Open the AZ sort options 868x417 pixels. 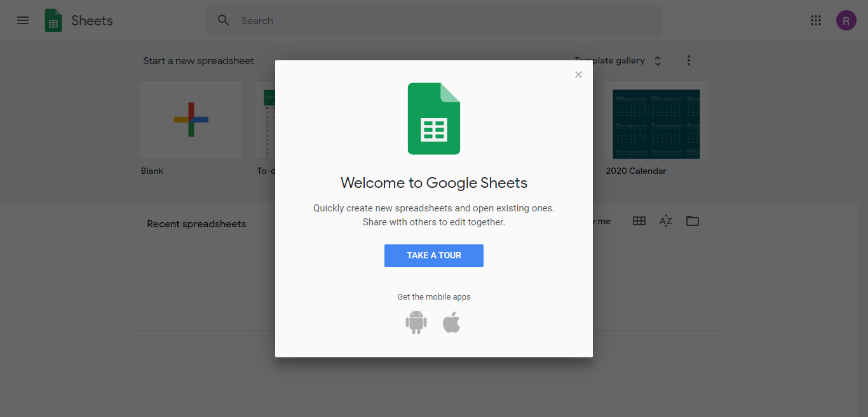point(665,221)
